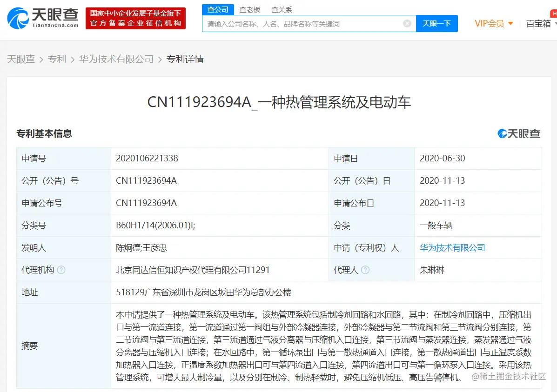Clear the search box with X icon
This screenshot has height=392, width=557.
[407, 23]
